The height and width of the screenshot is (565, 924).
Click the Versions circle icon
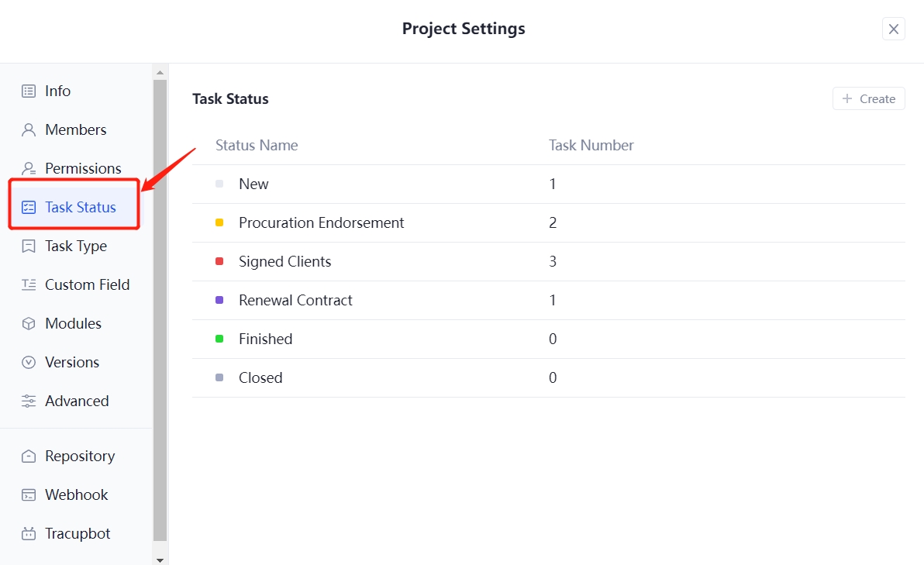click(29, 362)
